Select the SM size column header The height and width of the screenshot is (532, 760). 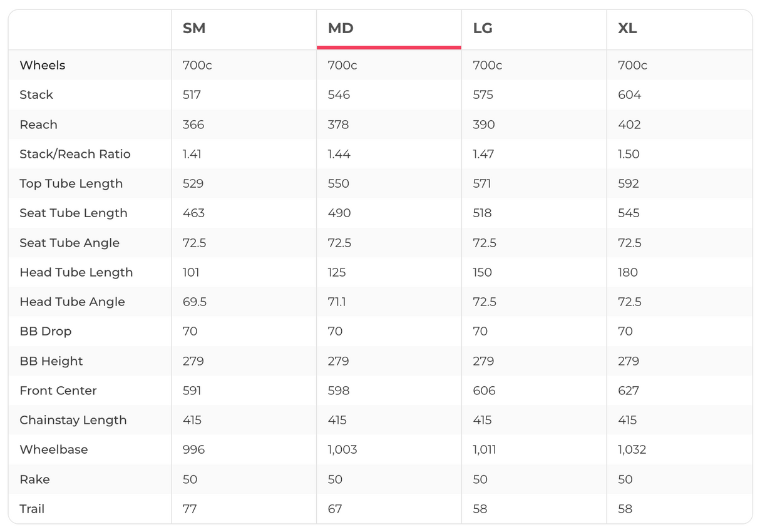[194, 29]
